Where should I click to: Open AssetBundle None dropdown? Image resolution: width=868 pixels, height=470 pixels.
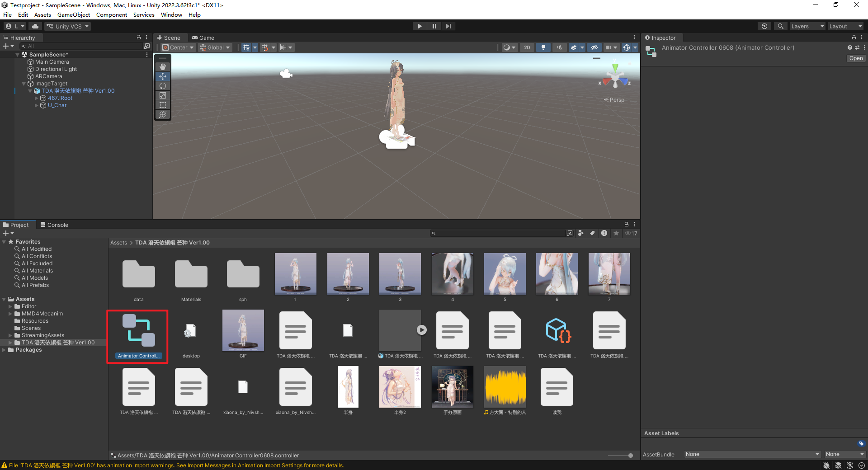coord(752,454)
